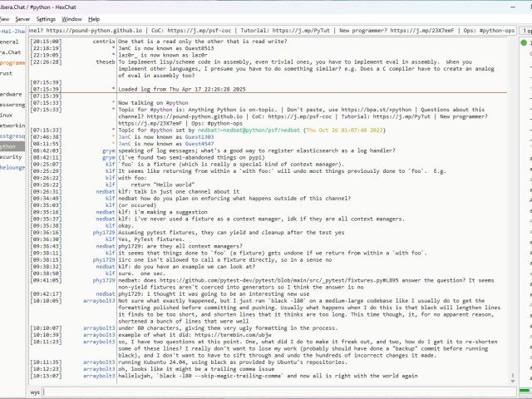Open the Settings menu
Image resolution: width=532 pixels, height=399 pixels.
[47, 18]
